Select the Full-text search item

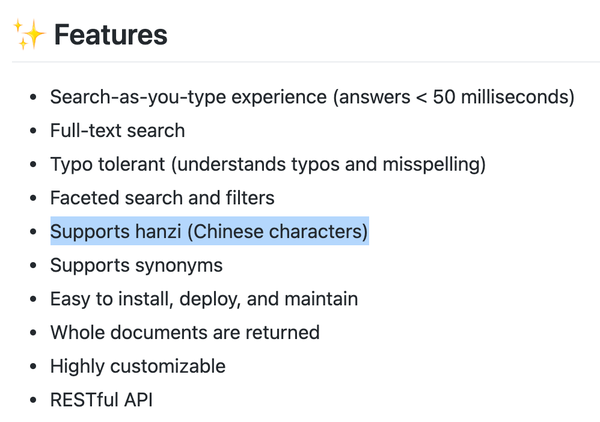117,130
